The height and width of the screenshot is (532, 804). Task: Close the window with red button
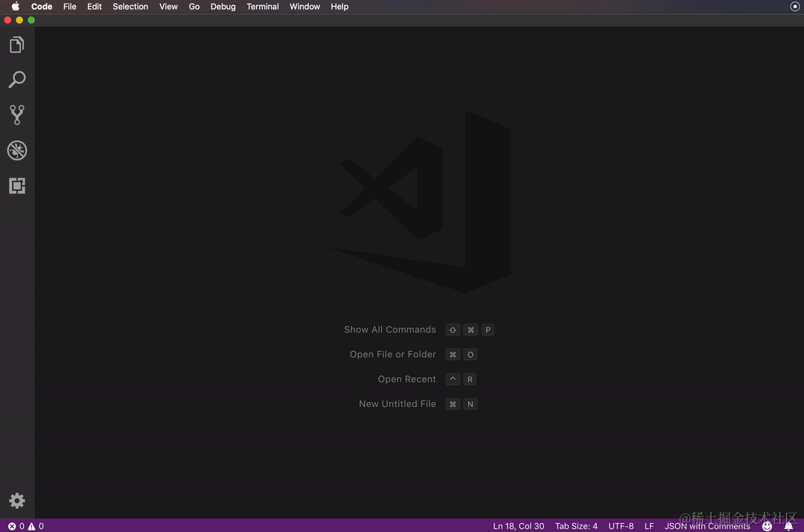(x=7, y=20)
